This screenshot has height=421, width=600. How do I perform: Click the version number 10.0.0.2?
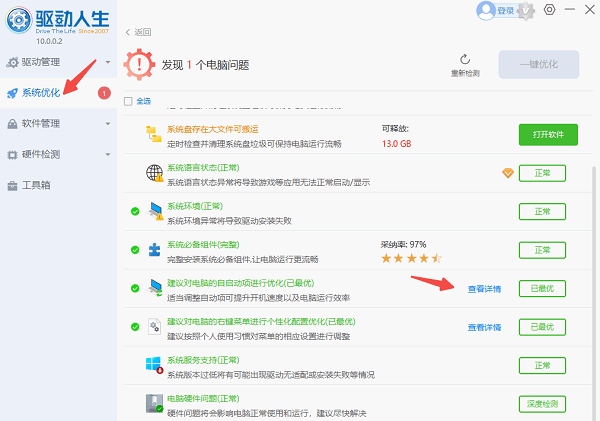pyautogui.click(x=49, y=41)
